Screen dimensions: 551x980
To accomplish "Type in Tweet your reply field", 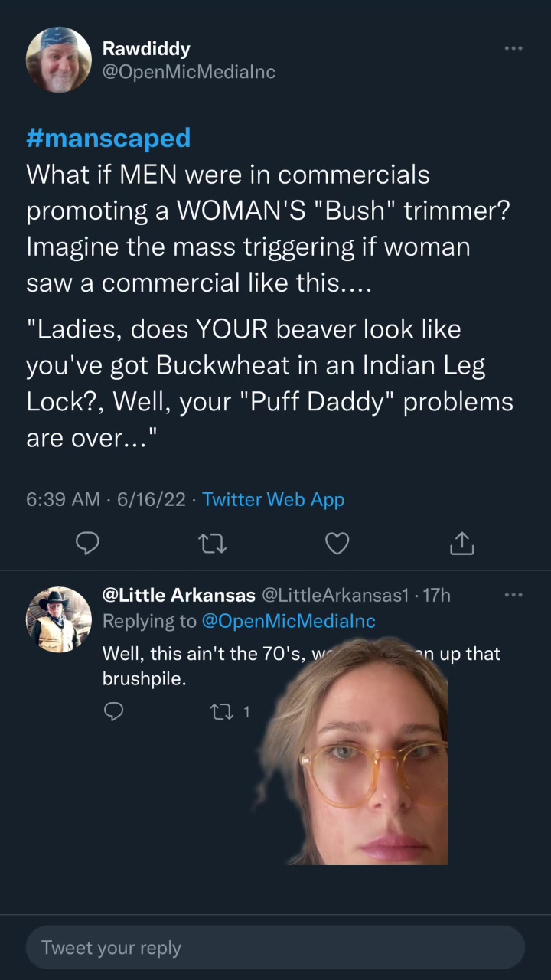I will 275,947.
